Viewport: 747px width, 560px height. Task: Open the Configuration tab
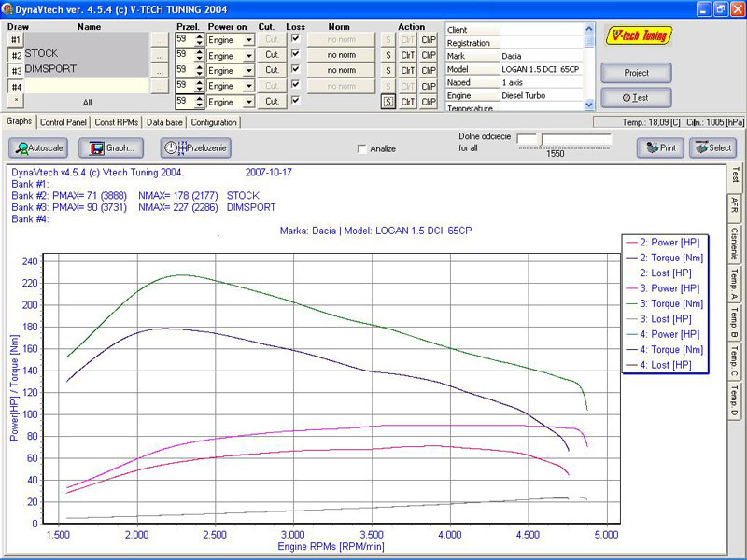[x=214, y=122]
